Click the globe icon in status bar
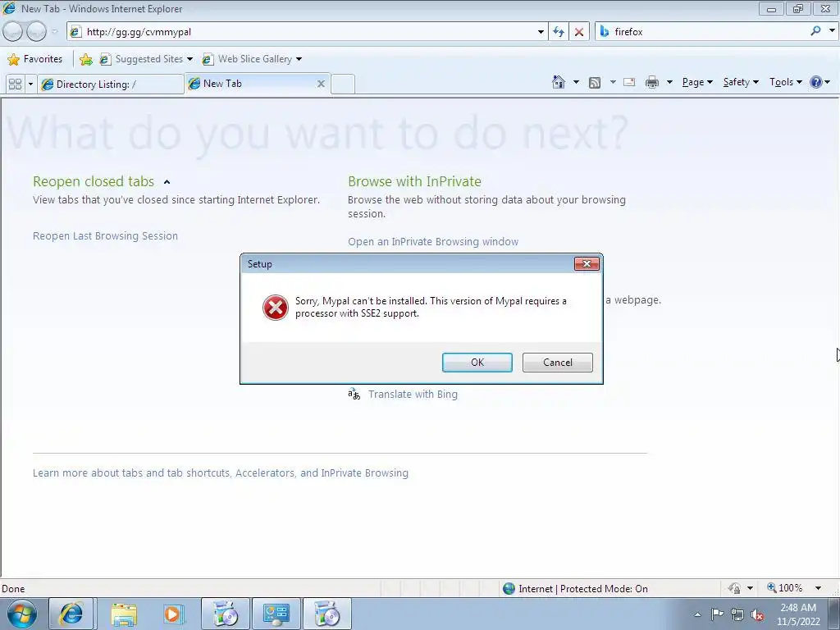This screenshot has width=840, height=630. pos(509,589)
